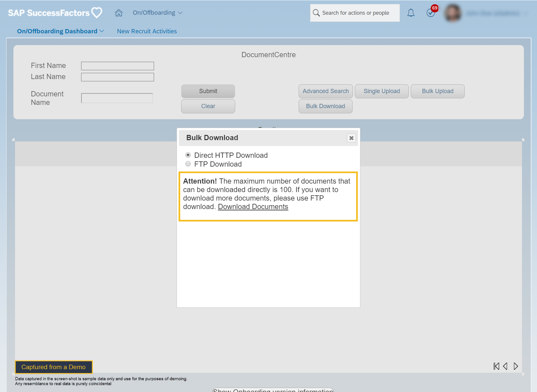This screenshot has width=537, height=392.
Task: Click the search for actions or people box
Action: [x=355, y=13]
